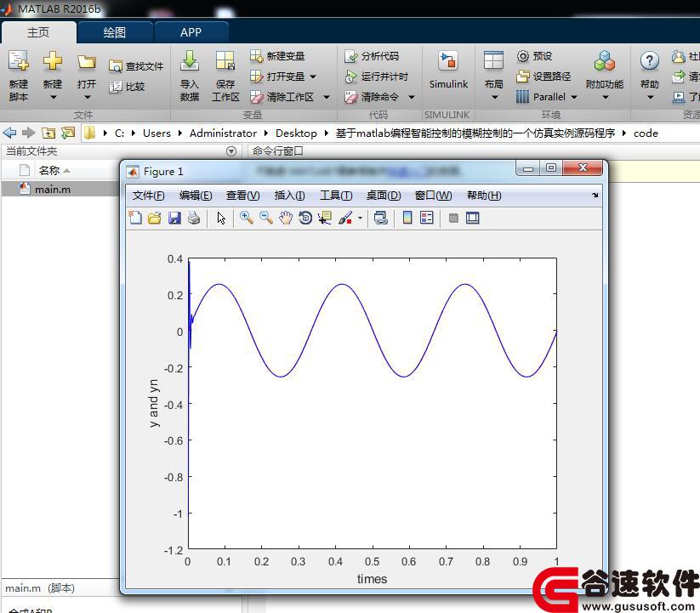Expand the New (新建) dropdown arrow
700x613 pixels.
pos(53,97)
